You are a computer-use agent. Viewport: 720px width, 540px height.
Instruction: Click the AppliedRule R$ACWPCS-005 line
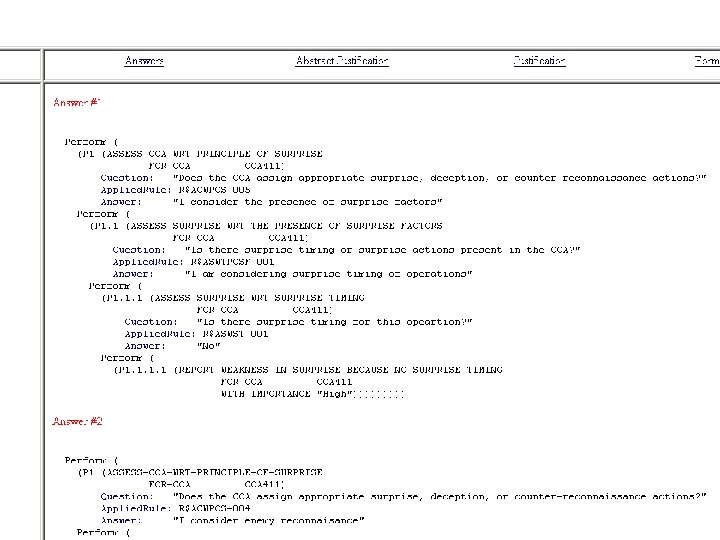(x=175, y=190)
